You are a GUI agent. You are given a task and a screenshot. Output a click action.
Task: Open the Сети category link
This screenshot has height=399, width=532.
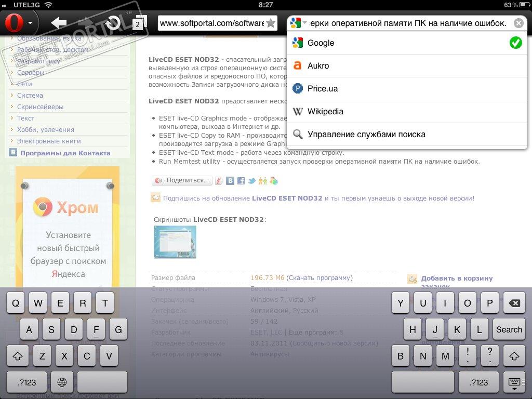(x=24, y=84)
